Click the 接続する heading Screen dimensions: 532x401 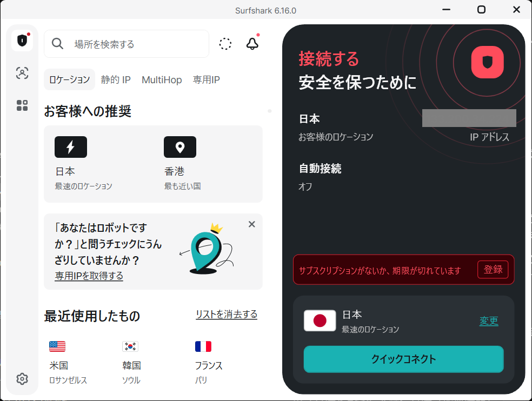329,59
